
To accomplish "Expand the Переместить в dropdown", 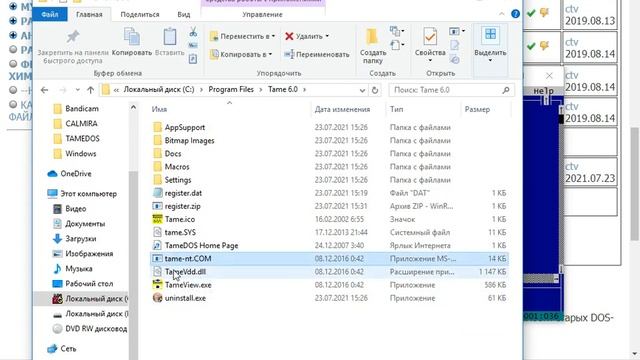I will [273, 36].
